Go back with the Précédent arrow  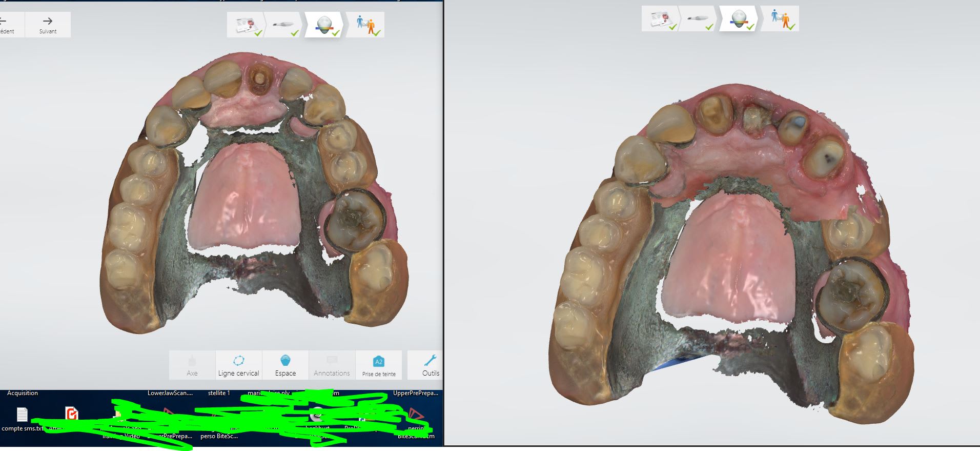[x=6, y=25]
